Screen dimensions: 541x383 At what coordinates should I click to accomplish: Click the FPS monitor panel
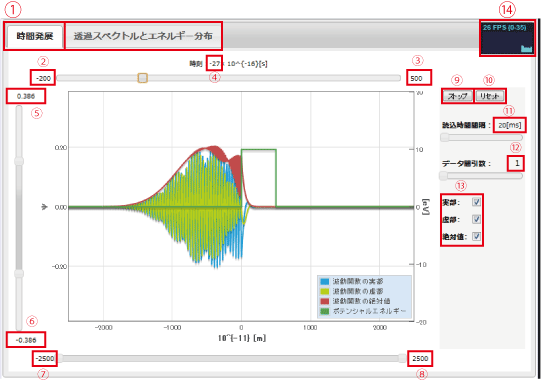coord(507,38)
